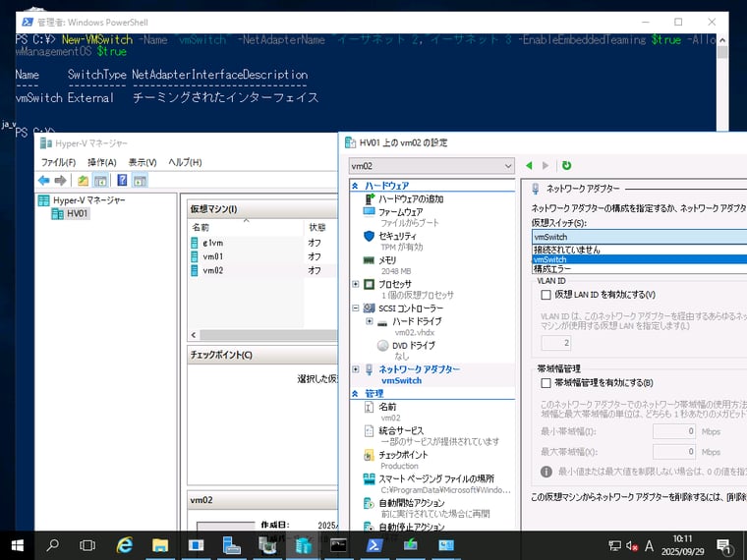Select プロセッサ in hardware list

tap(408, 290)
